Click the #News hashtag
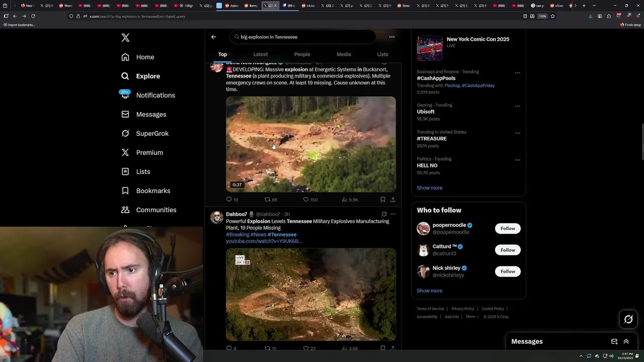Image resolution: width=644 pixels, height=362 pixels. coord(259,235)
